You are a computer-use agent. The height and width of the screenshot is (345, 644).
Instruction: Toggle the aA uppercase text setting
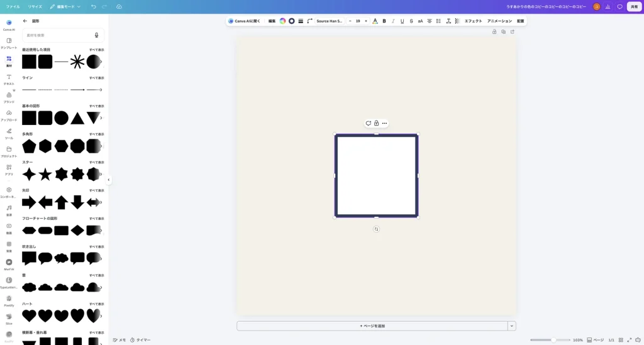(420, 21)
